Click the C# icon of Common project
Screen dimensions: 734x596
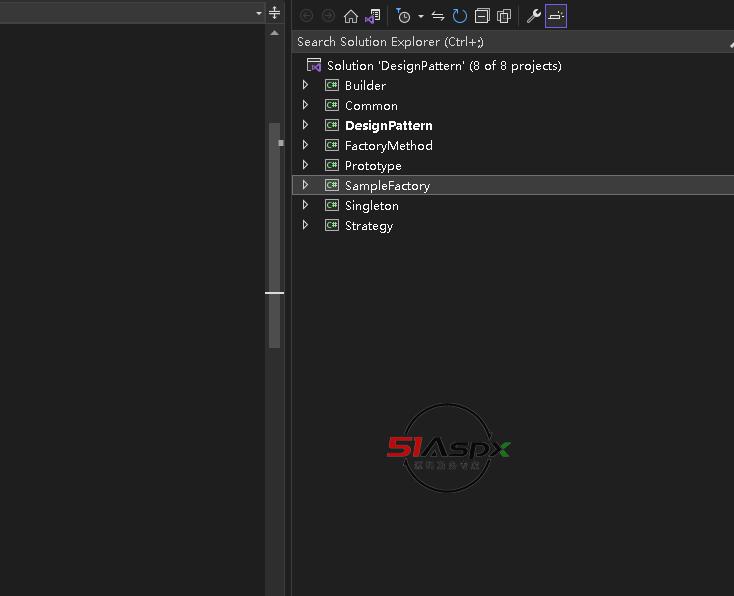pyautogui.click(x=332, y=105)
